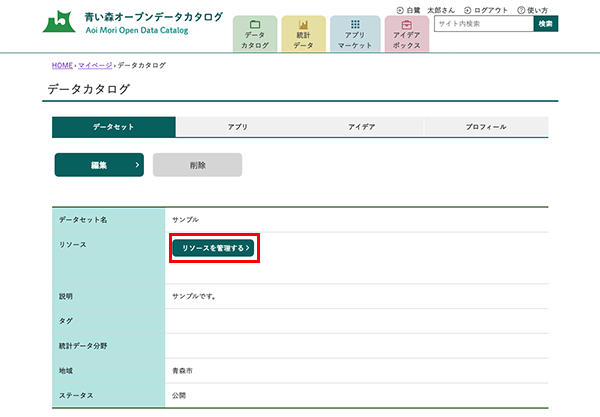Click the grid icon in アプリマーケット
This screenshot has width=600, height=417.
[x=355, y=24]
